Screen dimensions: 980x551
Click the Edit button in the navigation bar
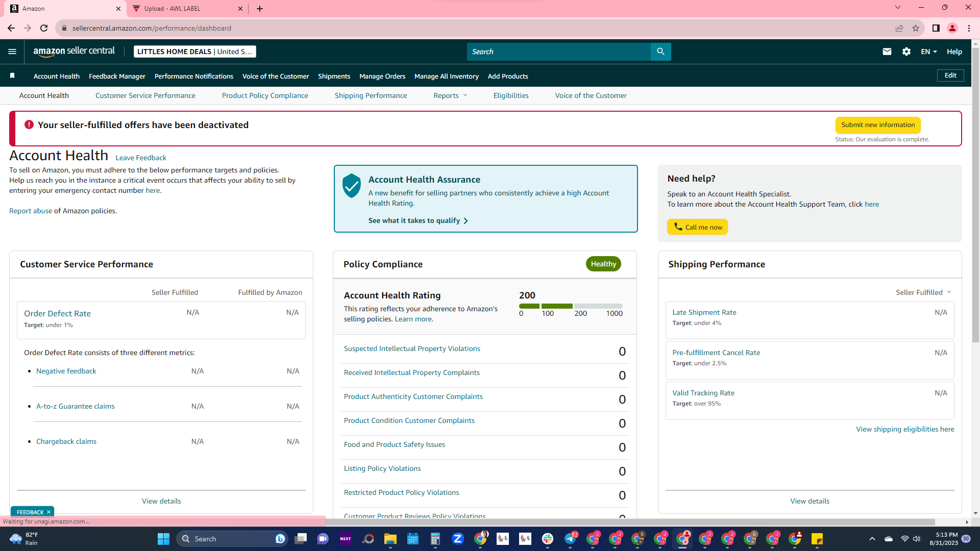click(x=950, y=76)
